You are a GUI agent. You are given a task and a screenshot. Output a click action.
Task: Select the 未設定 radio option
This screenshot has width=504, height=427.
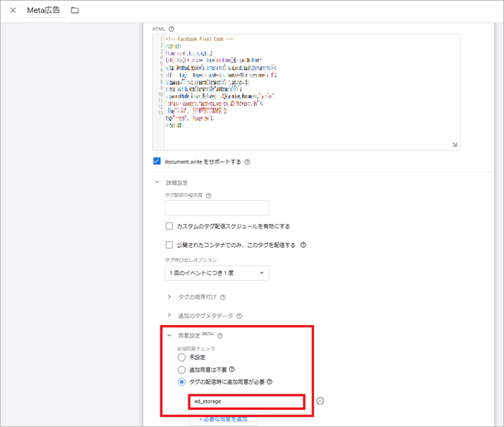(182, 358)
